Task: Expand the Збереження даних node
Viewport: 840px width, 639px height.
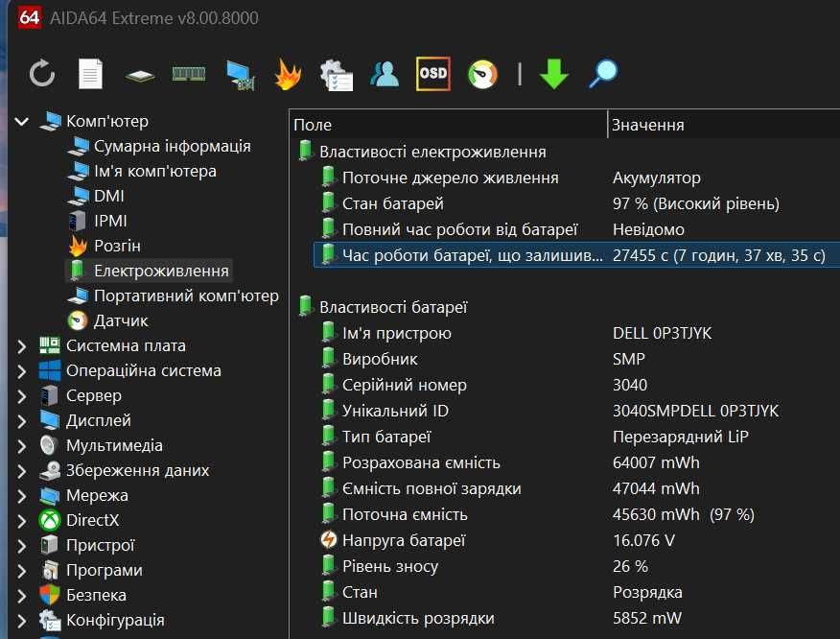Action: pos(21,471)
